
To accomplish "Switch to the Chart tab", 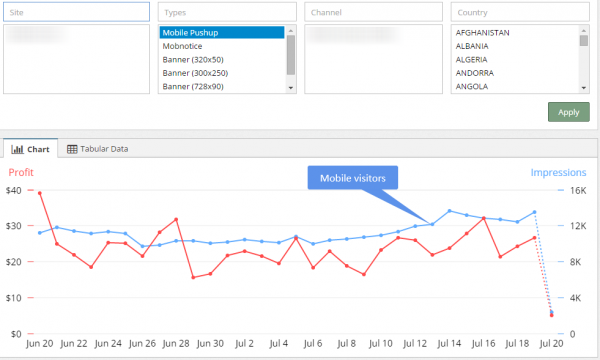I will pyautogui.click(x=31, y=149).
